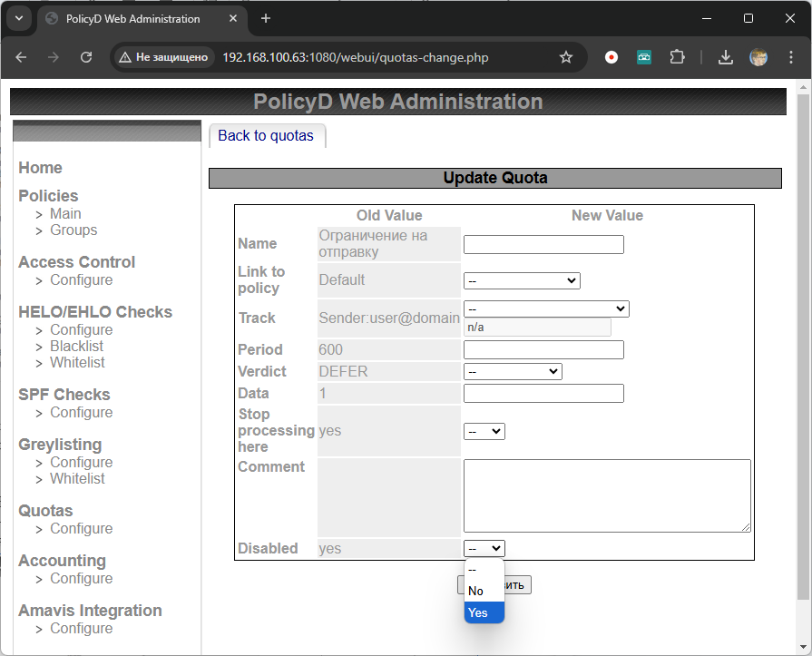Click scrollbar down arrow
812x656 pixels.
pos(803,647)
